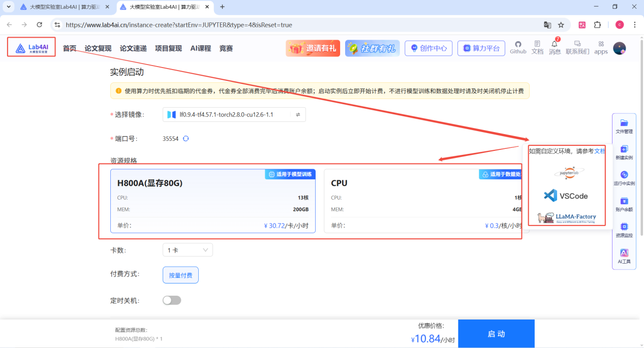The width and height of the screenshot is (644, 348).
Task: Click the swap icon in image selector
Action: click(x=298, y=115)
